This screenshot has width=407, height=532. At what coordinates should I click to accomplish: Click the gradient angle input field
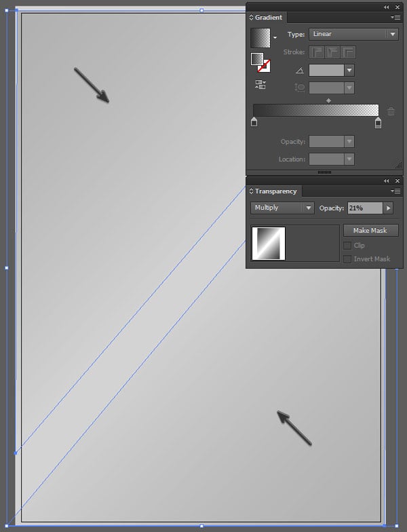(x=326, y=71)
